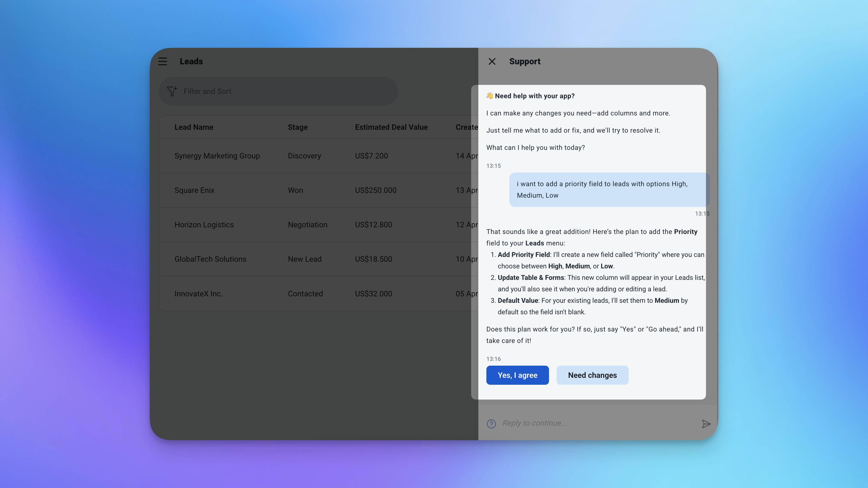Viewport: 868px width, 488px height.
Task: Click the send message arrow icon
Action: (706, 424)
